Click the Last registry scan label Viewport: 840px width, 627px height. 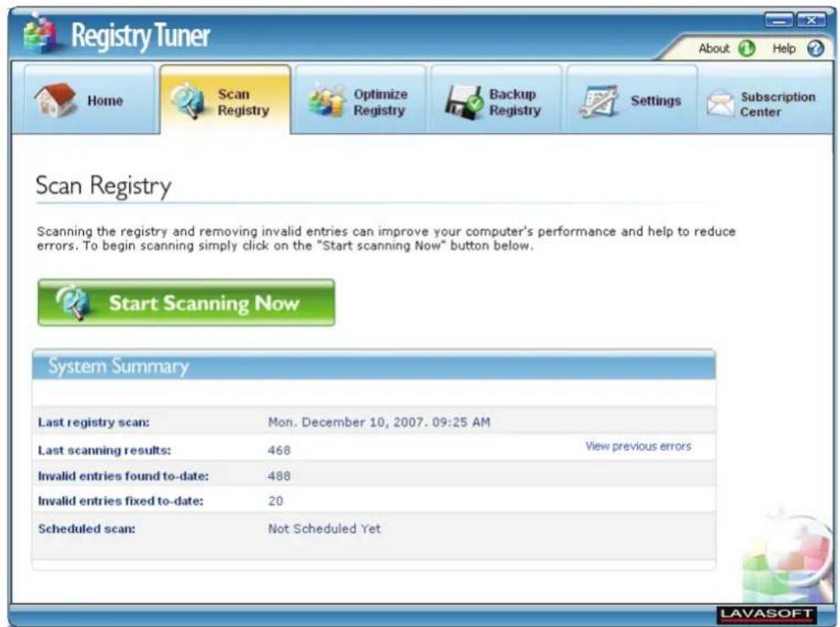(x=94, y=422)
